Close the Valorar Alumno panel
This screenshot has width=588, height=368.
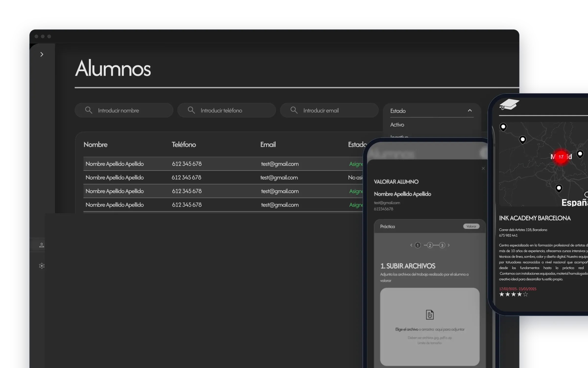483,168
